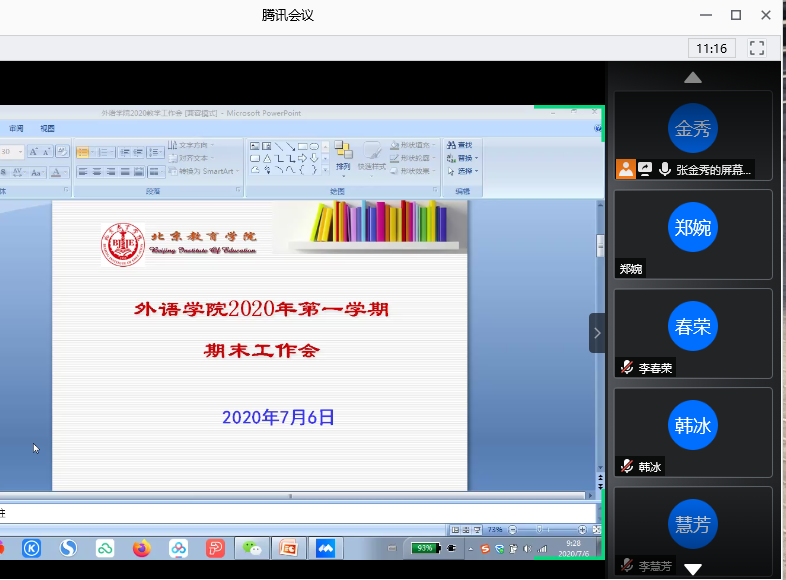Click the PowerPoint help icon
This screenshot has width=786, height=580.
[x=598, y=128]
